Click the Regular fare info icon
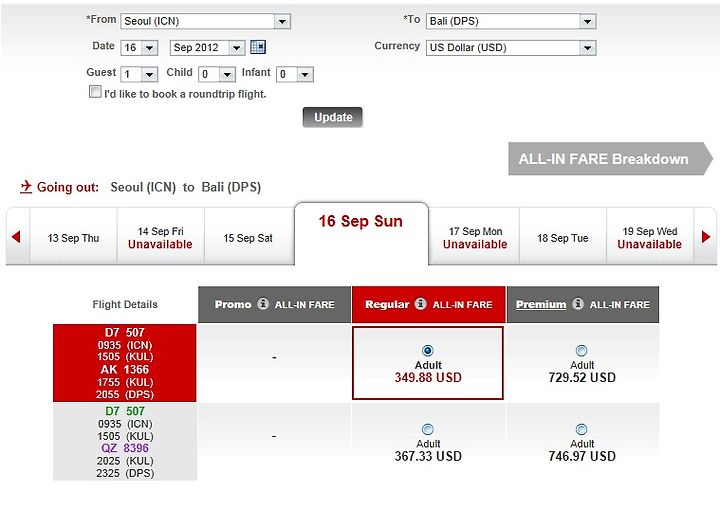Viewport: 720px width, 510px height. 421,304
